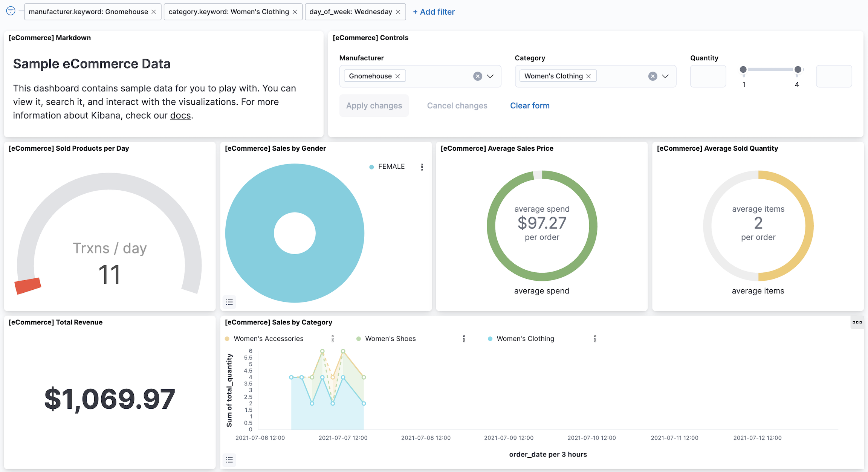Open FEMALE legend item options
868x472 pixels.
point(422,167)
